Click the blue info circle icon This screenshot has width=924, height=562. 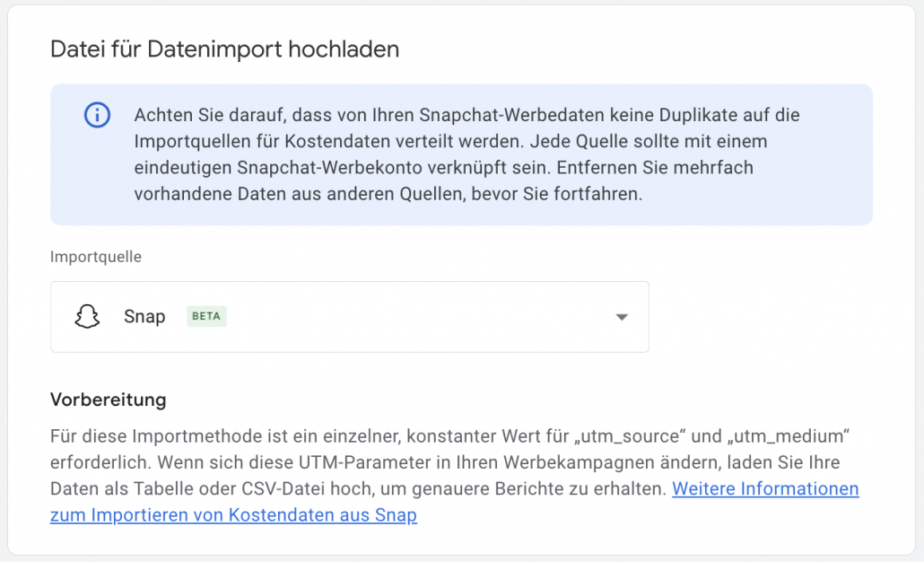click(97, 115)
